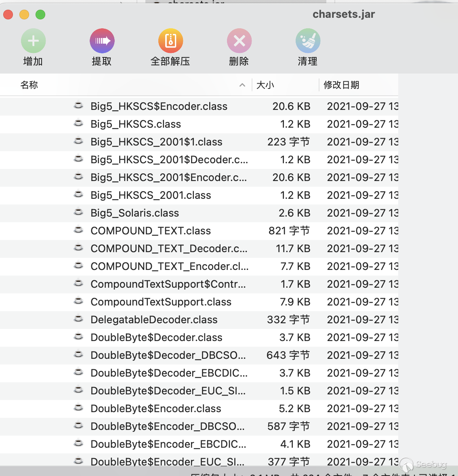Click Java icon beside Big5_HKSCS_2001$1.class
The width and height of the screenshot is (458, 476).
pos(79,141)
